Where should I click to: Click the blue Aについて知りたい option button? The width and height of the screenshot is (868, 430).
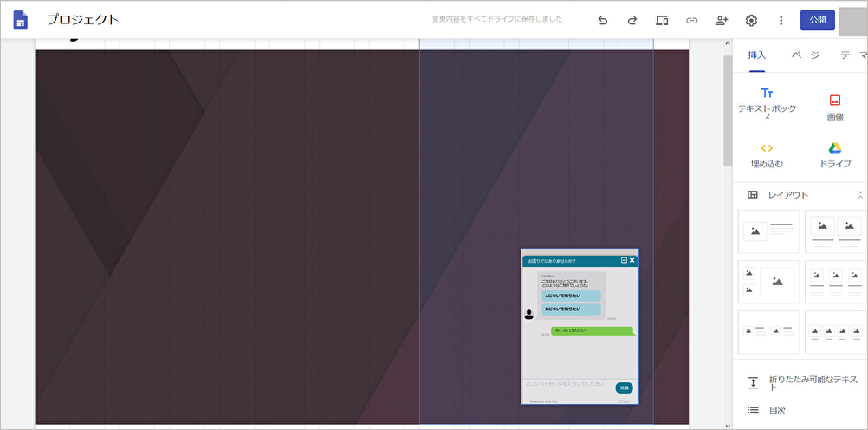pyautogui.click(x=571, y=296)
